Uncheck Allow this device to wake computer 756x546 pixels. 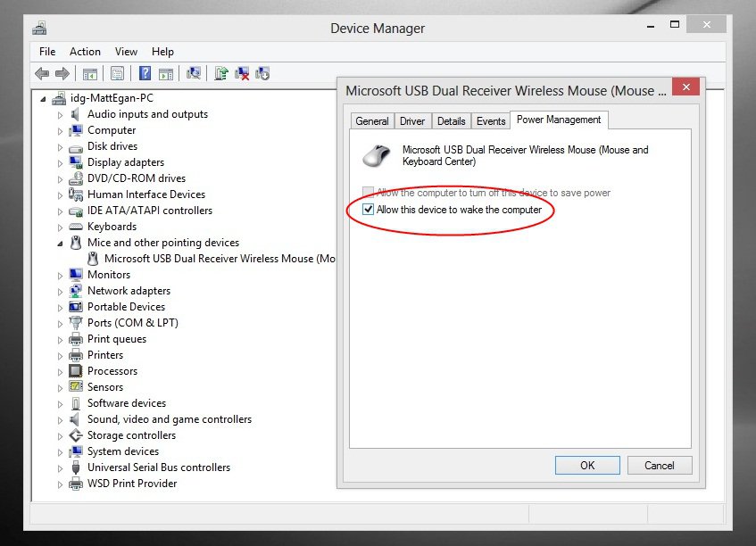click(369, 210)
